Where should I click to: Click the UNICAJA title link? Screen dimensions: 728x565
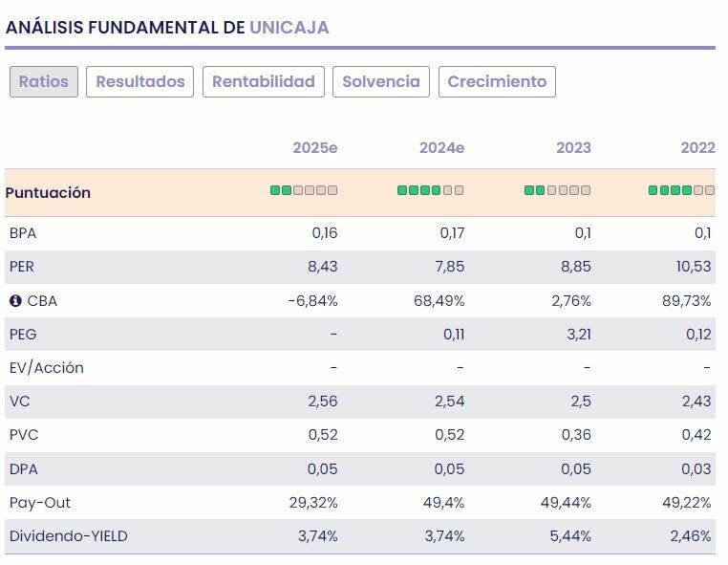[289, 27]
